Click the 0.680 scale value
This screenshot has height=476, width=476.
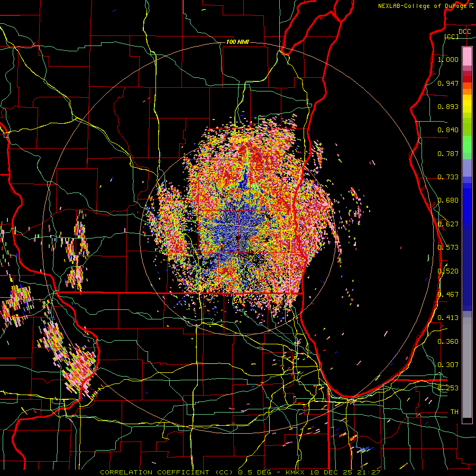(448, 200)
